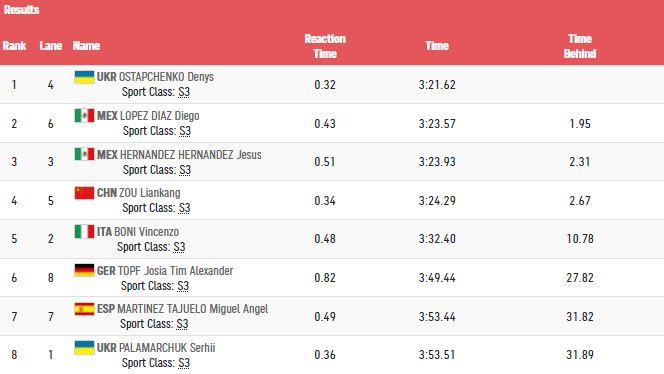Viewport: 664px width, 374px height.
Task: Open athlete LOPEZ DIAZ Diego name link
Action: click(x=160, y=116)
